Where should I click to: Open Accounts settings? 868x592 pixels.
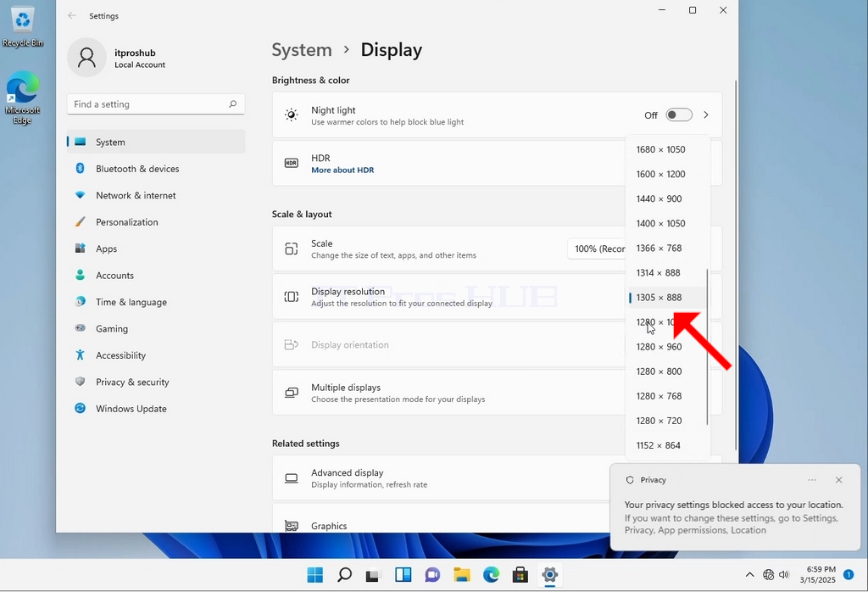[x=156, y=276]
